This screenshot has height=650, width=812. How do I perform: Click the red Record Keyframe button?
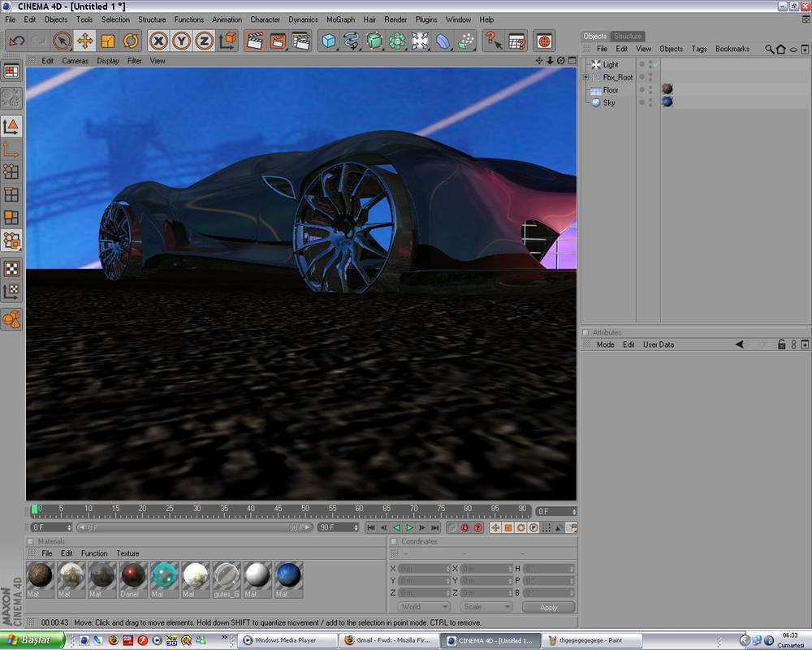[465, 528]
